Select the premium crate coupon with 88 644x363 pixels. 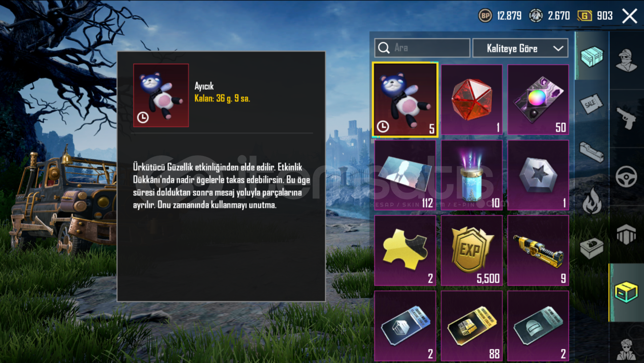coord(472,326)
